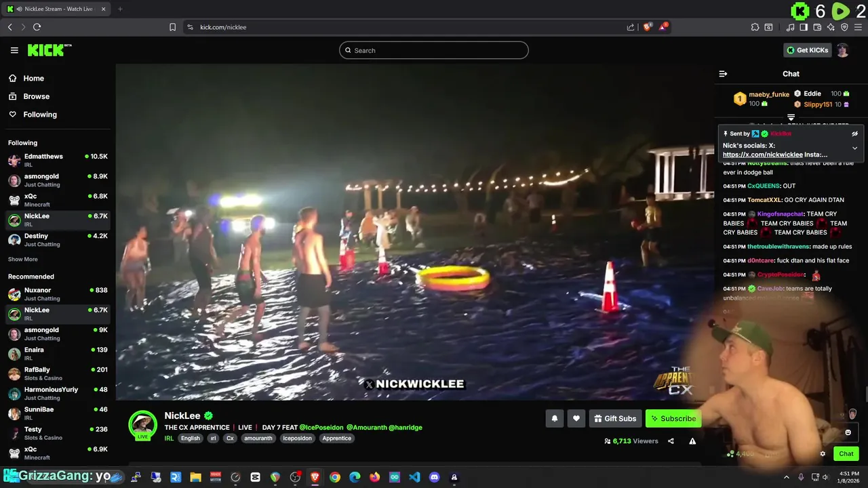Expand the pinned message chevron

[x=855, y=148]
